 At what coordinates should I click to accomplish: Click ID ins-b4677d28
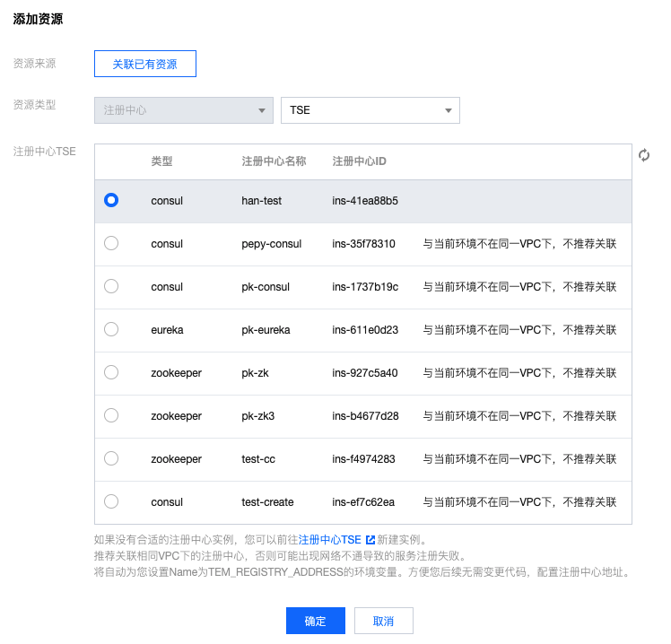pyautogui.click(x=365, y=416)
